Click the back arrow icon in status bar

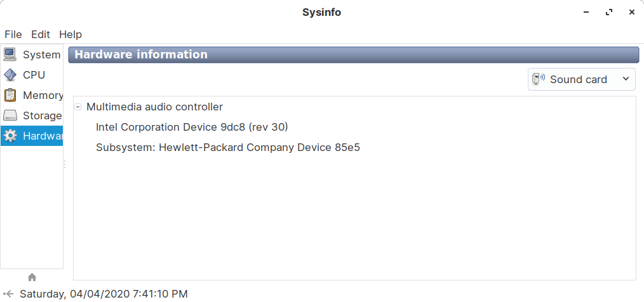coord(9,294)
